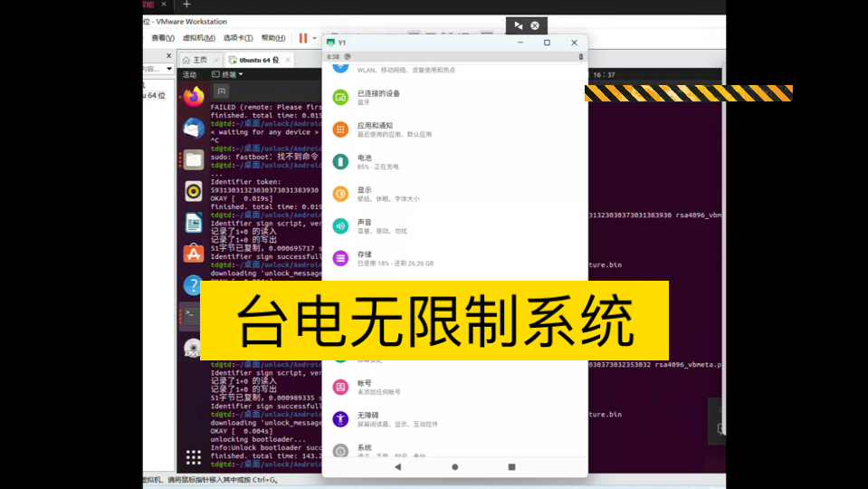Open the DVD disc icon in dock
Image resolution: width=868 pixels, height=489 pixels.
[192, 349]
